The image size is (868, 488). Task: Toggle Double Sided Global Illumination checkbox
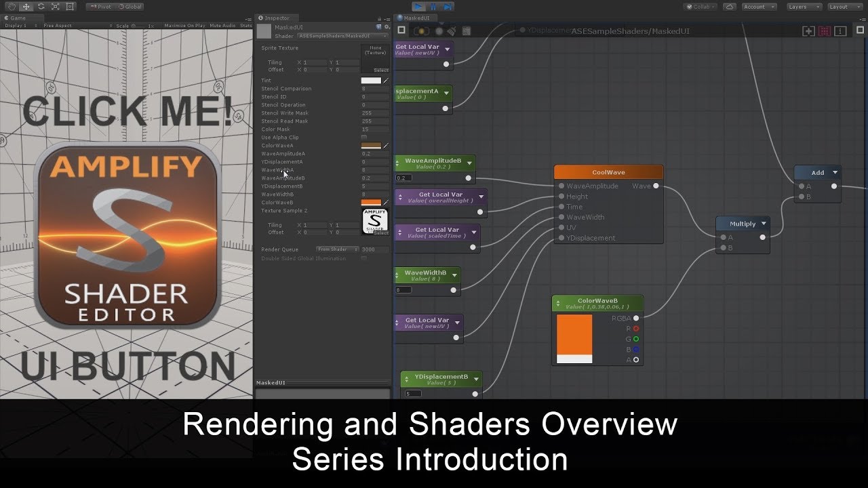point(364,258)
